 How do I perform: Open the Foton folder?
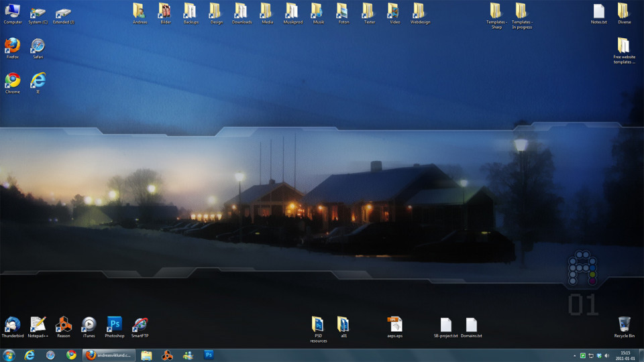343,13
